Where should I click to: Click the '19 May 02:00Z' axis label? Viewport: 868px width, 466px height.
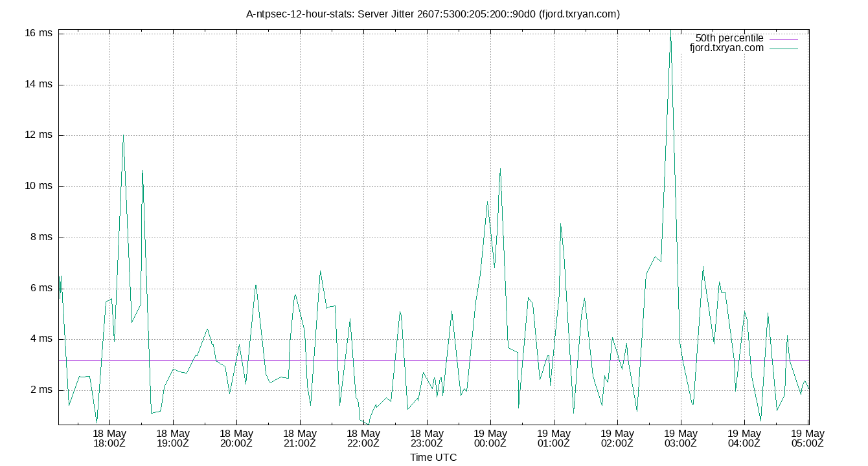617,438
